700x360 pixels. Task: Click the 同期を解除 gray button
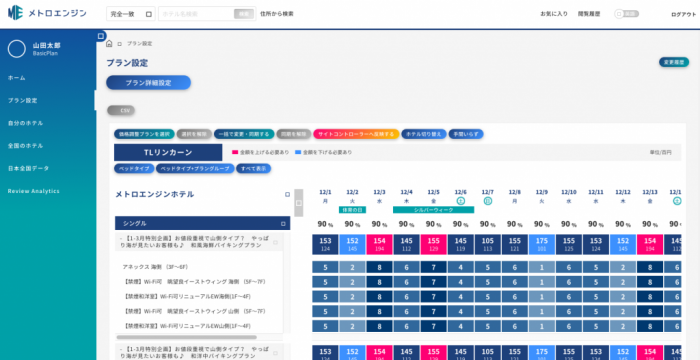click(x=293, y=134)
